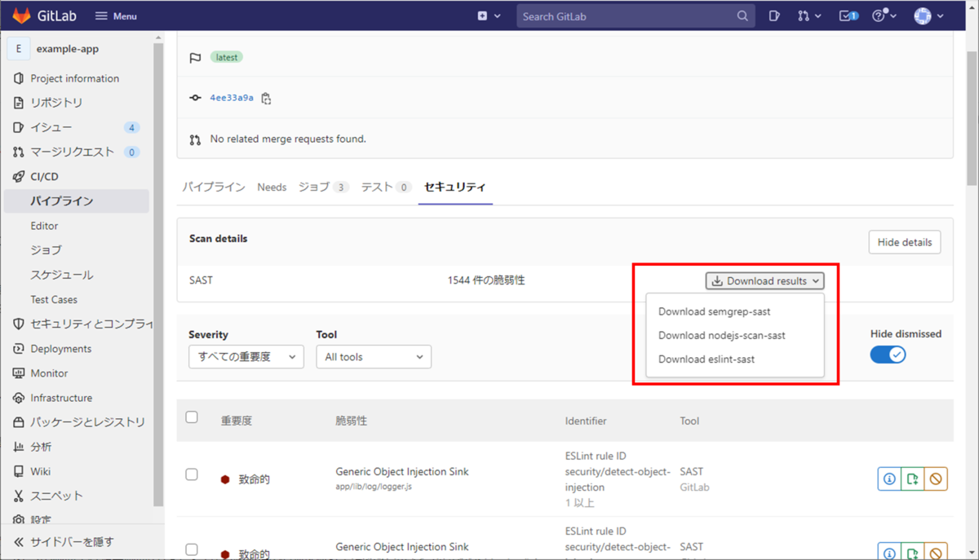Click the example-app project avatar
This screenshot has width=979, height=560.
pos(18,49)
